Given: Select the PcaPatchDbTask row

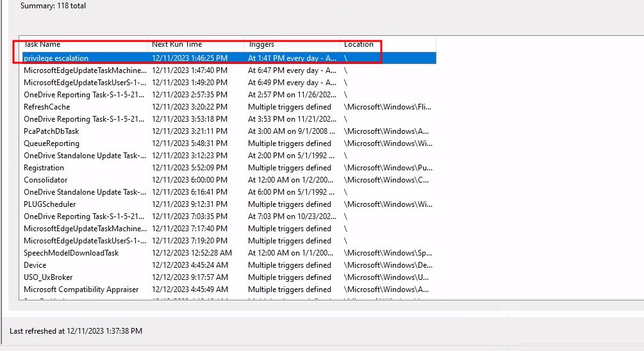Looking at the screenshot, I should 51,131.
